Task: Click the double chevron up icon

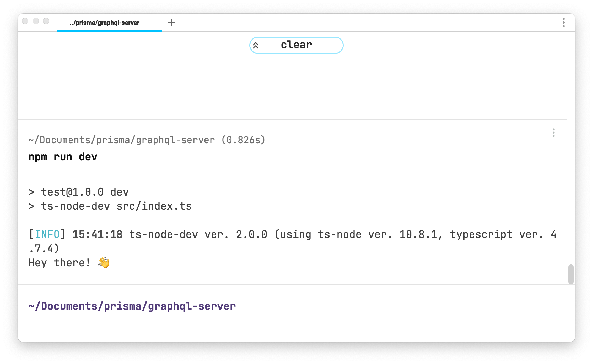Action: [256, 45]
